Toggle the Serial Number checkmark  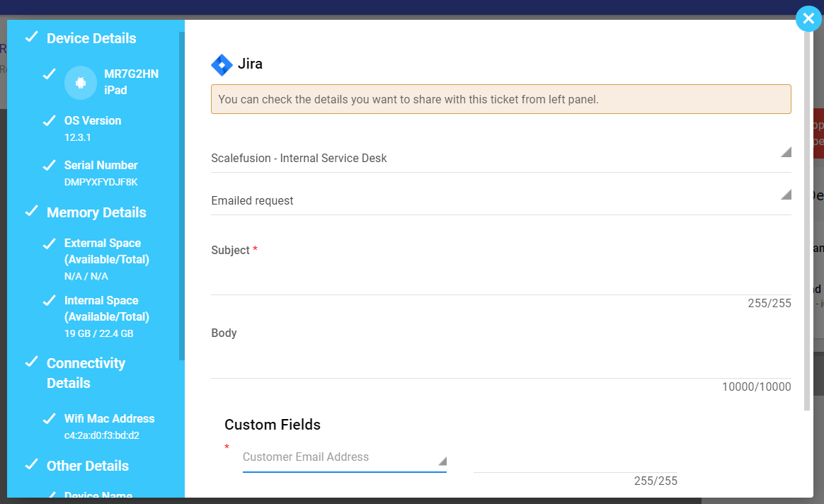tap(49, 165)
